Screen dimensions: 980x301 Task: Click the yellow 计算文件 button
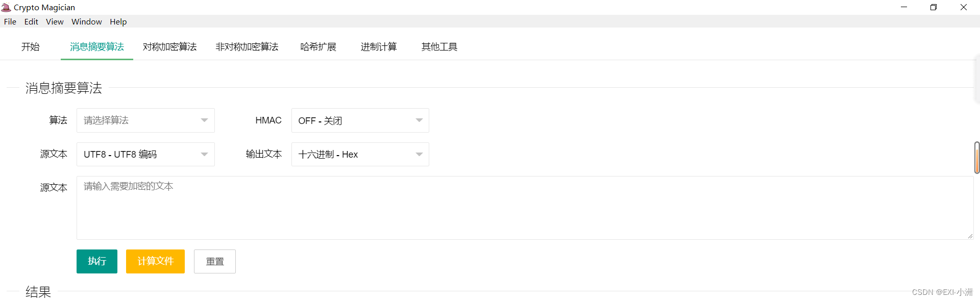[x=155, y=261]
